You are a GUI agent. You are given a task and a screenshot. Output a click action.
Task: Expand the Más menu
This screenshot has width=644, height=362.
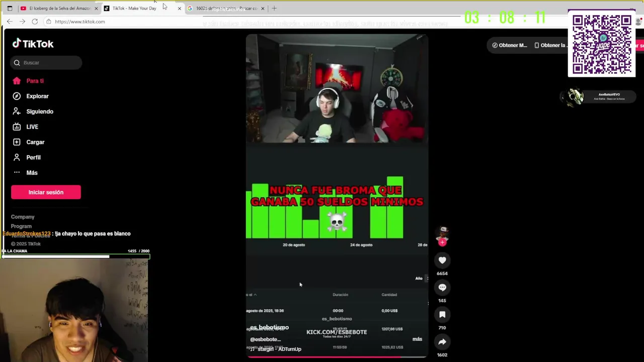(32, 173)
